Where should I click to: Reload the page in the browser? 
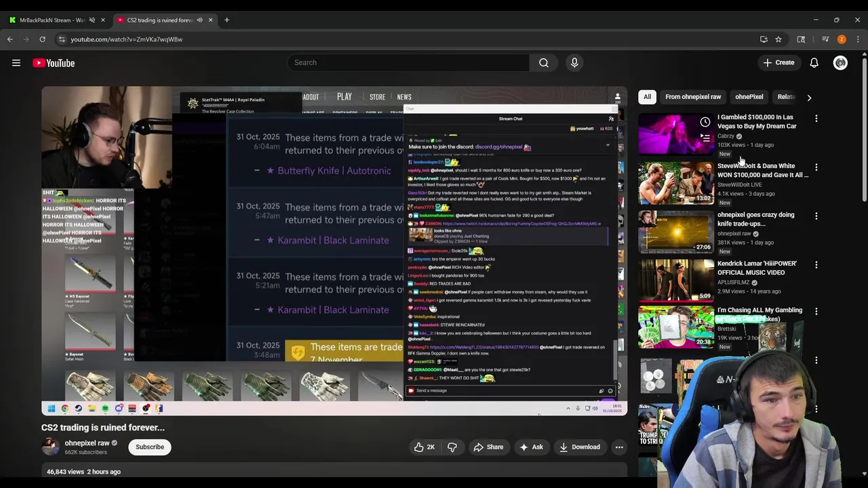(x=42, y=39)
